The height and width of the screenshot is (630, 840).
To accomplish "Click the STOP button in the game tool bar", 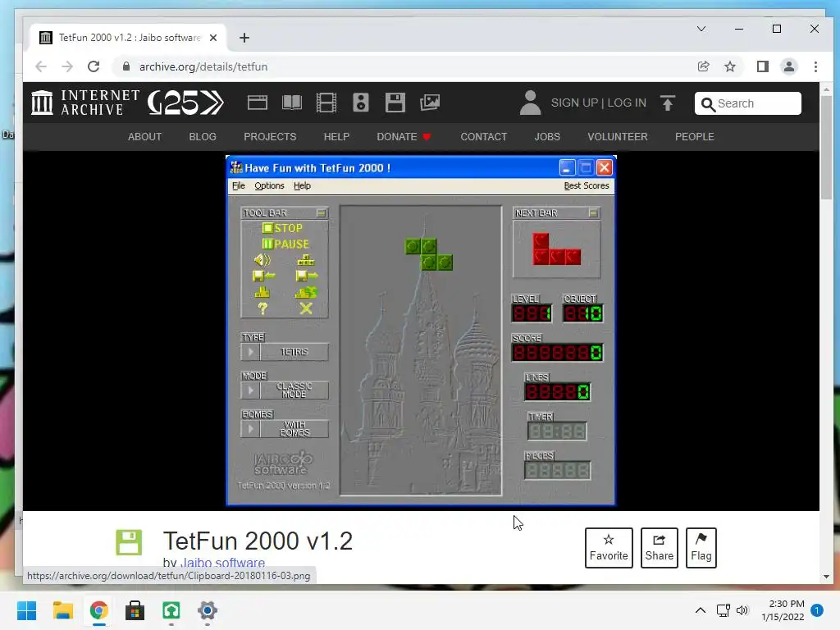I will pos(282,228).
